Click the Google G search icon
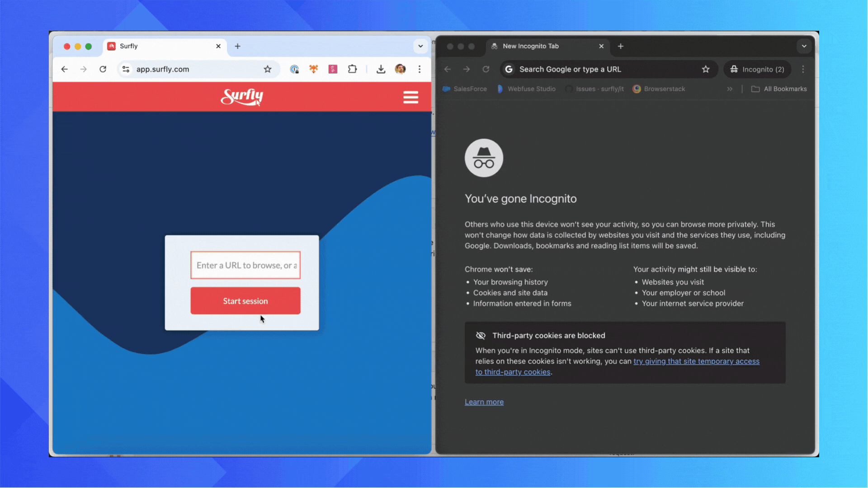Screen dimensions: 868x488 pyautogui.click(x=509, y=69)
